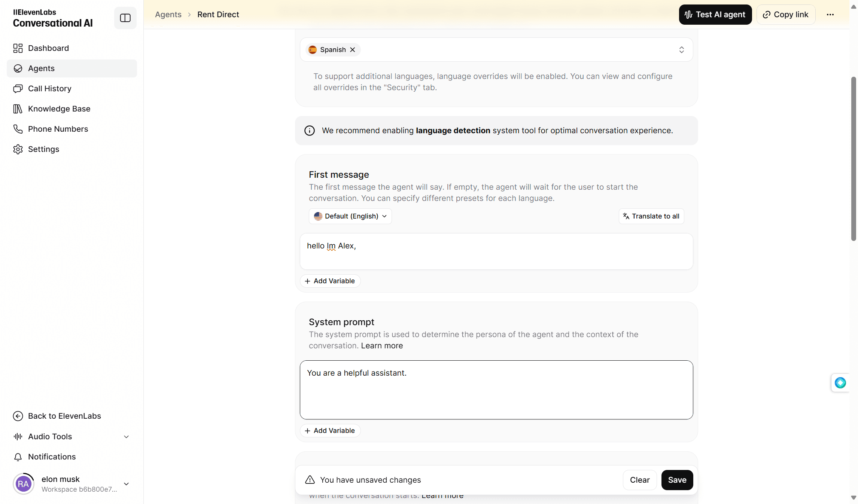Open Learn more link in System prompt
858x504 pixels.
coord(382,346)
